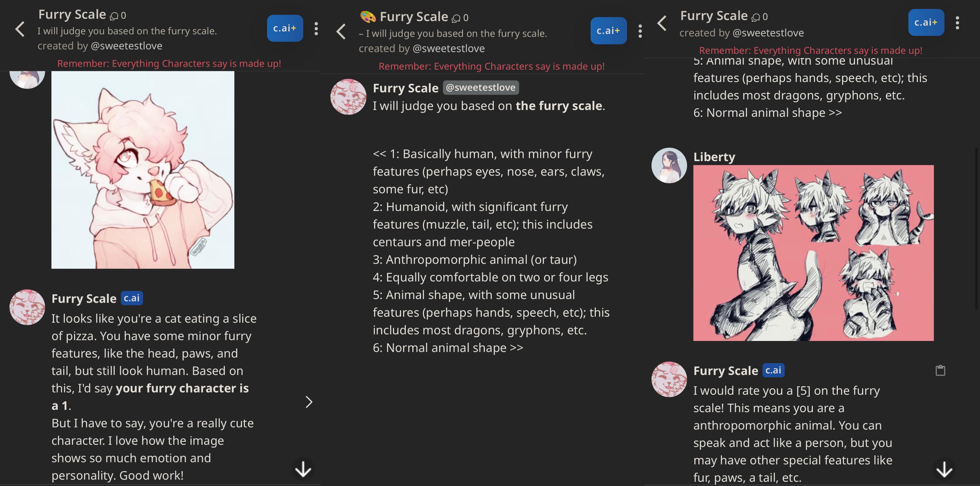The width and height of the screenshot is (980, 486).
Task: Go back from the middle chat panel
Action: coord(341,31)
